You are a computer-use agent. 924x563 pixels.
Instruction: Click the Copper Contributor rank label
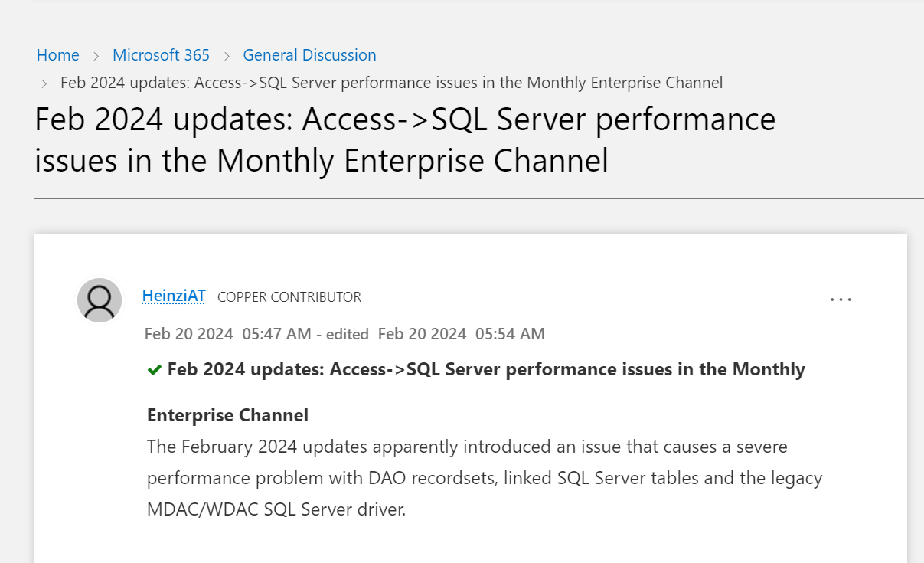(289, 297)
